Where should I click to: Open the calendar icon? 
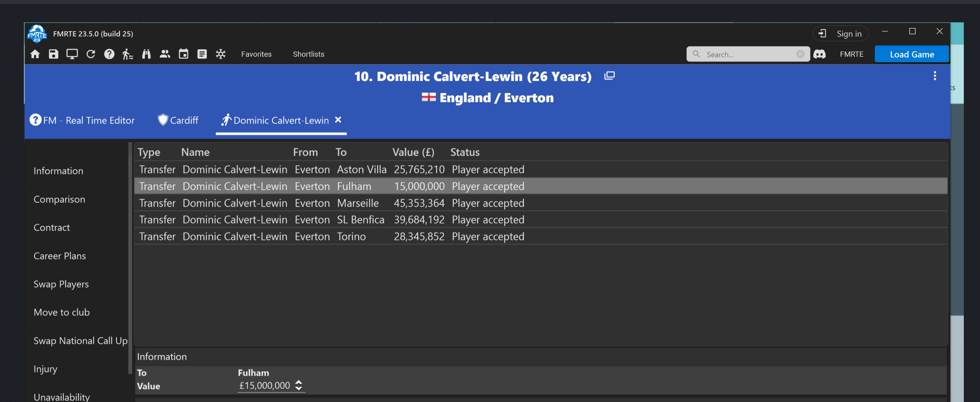coord(183,54)
